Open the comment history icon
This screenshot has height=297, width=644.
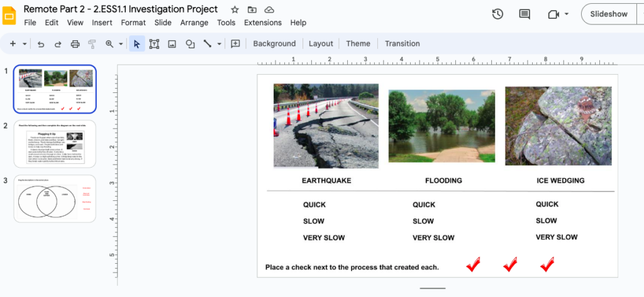[x=525, y=14]
